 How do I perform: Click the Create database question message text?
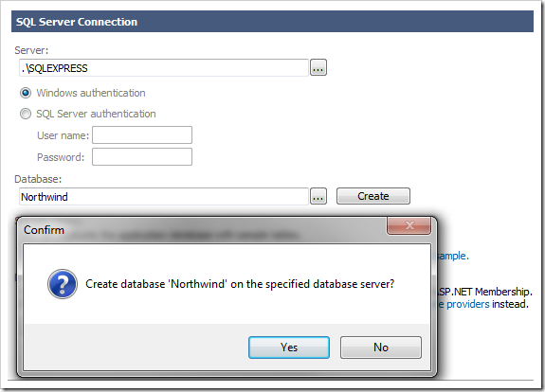click(240, 284)
